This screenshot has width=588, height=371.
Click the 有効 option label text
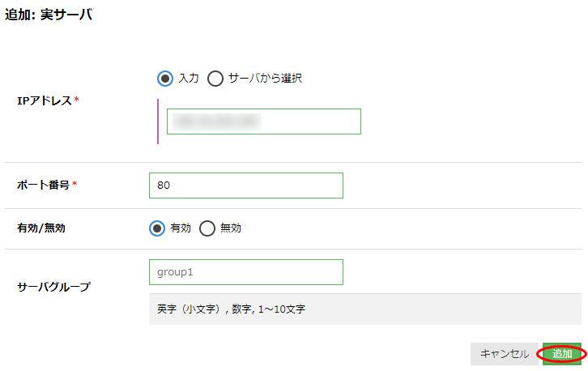pyautogui.click(x=181, y=228)
